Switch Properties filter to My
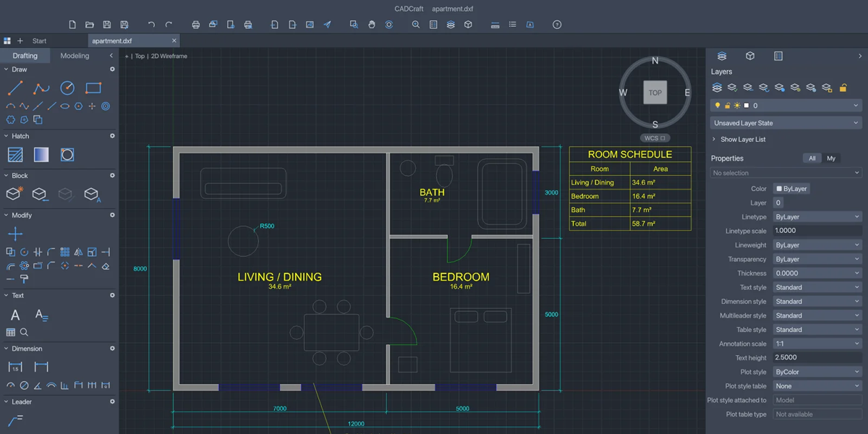This screenshot has height=434, width=868. (831, 158)
